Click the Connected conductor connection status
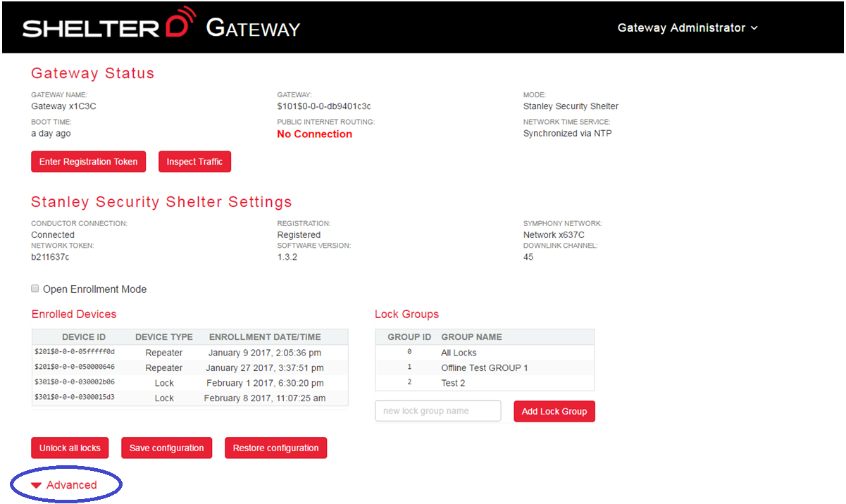Screen dimensions: 846x504 [53, 234]
